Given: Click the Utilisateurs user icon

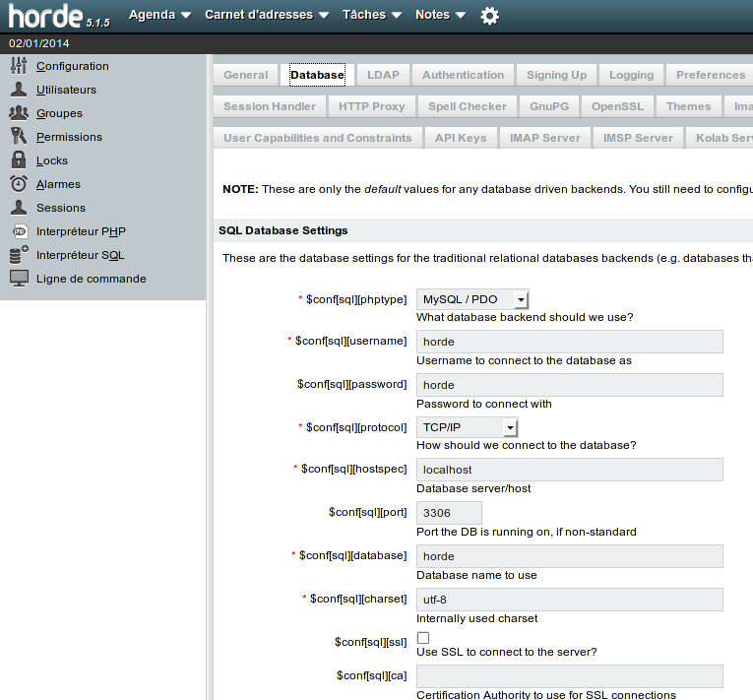Looking at the screenshot, I should 19,90.
